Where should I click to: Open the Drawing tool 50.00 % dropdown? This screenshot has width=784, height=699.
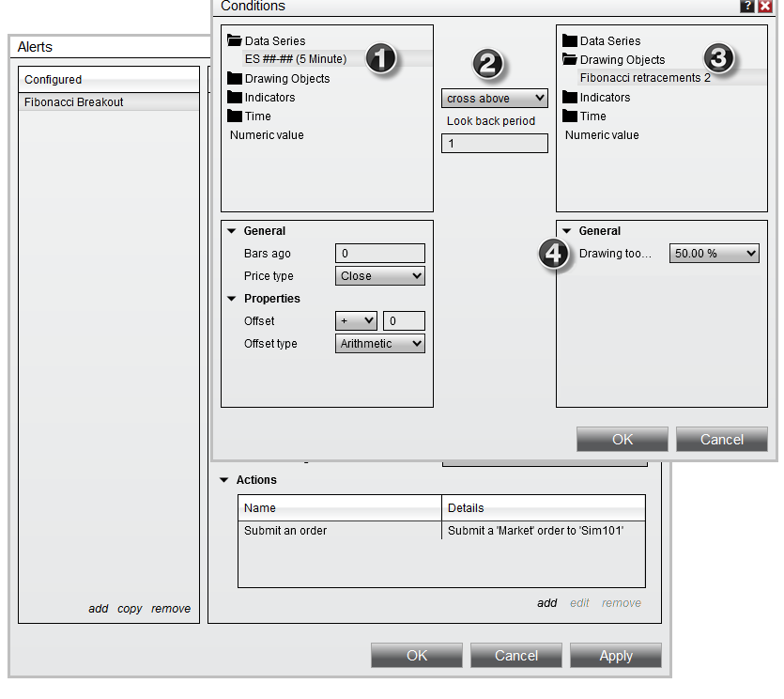(x=714, y=254)
